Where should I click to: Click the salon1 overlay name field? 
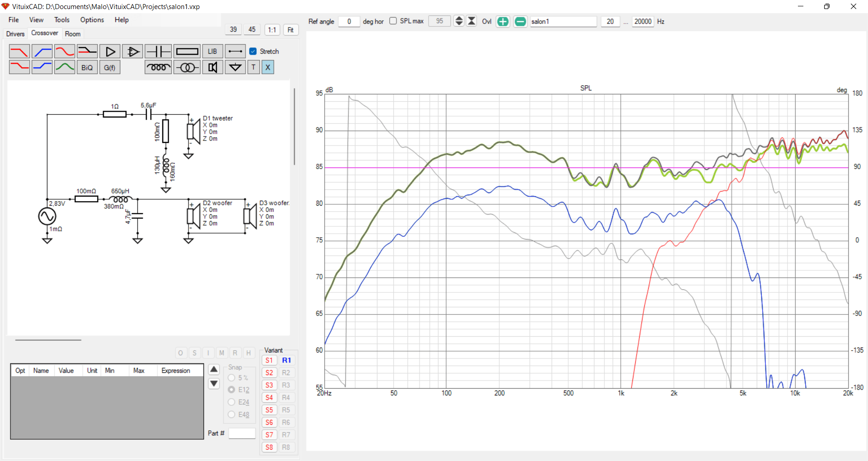[563, 21]
